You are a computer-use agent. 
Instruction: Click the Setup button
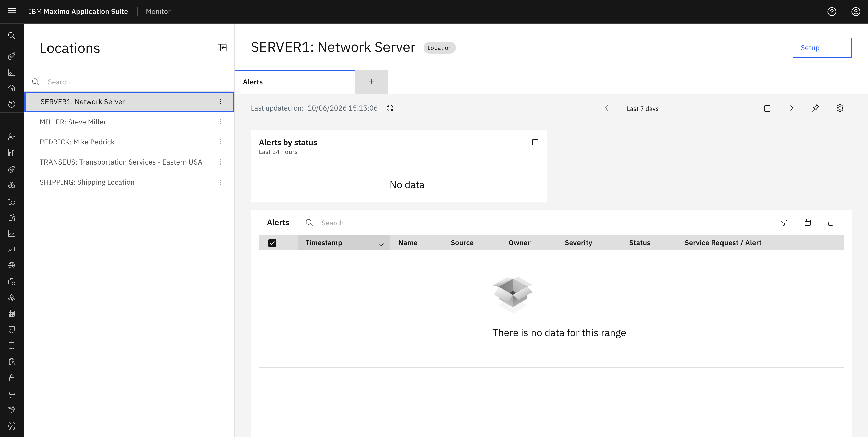[822, 48]
